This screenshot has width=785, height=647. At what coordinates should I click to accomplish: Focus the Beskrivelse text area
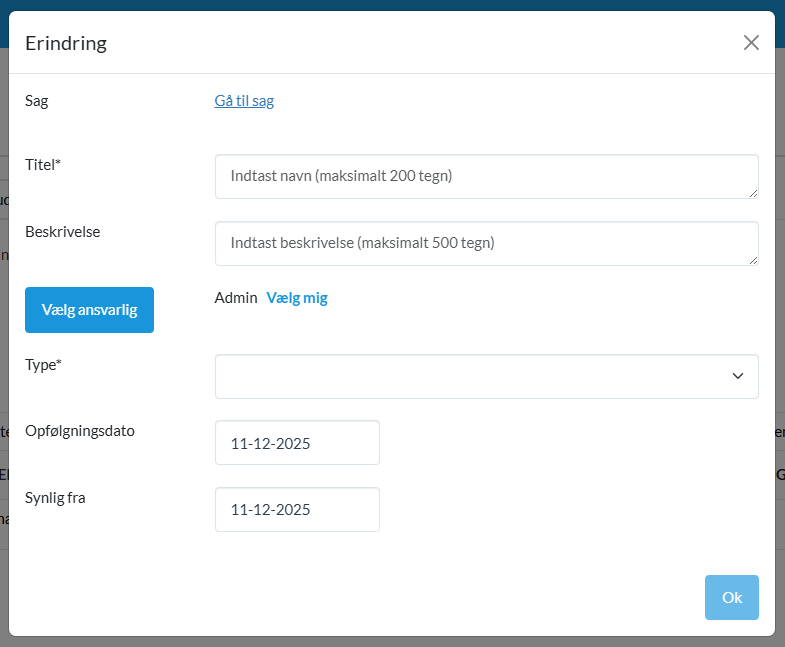click(486, 243)
